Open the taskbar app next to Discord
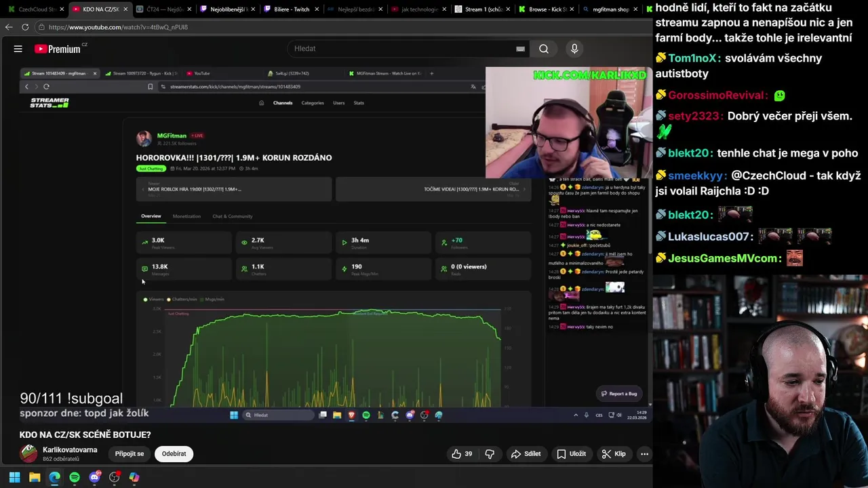This screenshot has width=868, height=488. [115, 477]
